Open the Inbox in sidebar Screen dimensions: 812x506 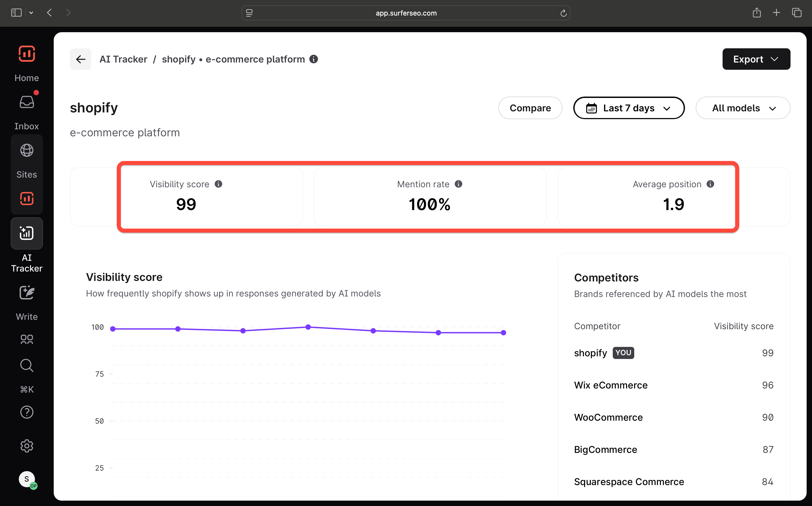point(27,102)
